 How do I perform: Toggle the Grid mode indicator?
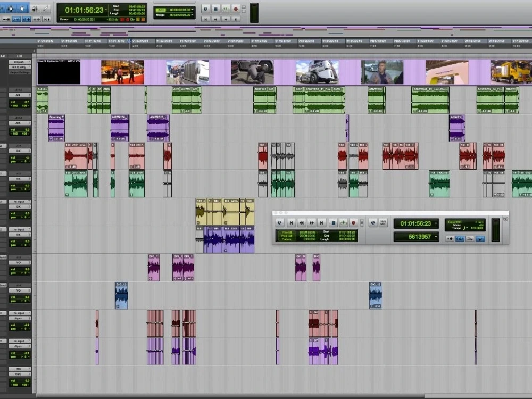161,10
